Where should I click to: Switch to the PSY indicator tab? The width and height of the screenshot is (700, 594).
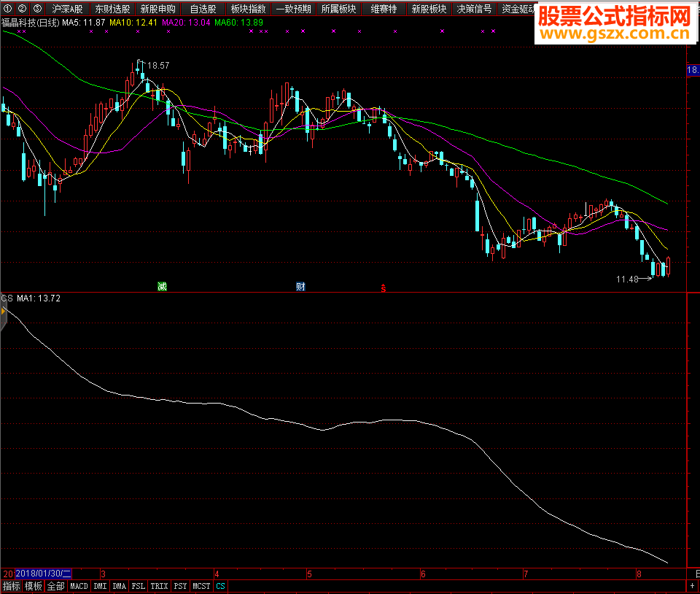pyautogui.click(x=180, y=586)
